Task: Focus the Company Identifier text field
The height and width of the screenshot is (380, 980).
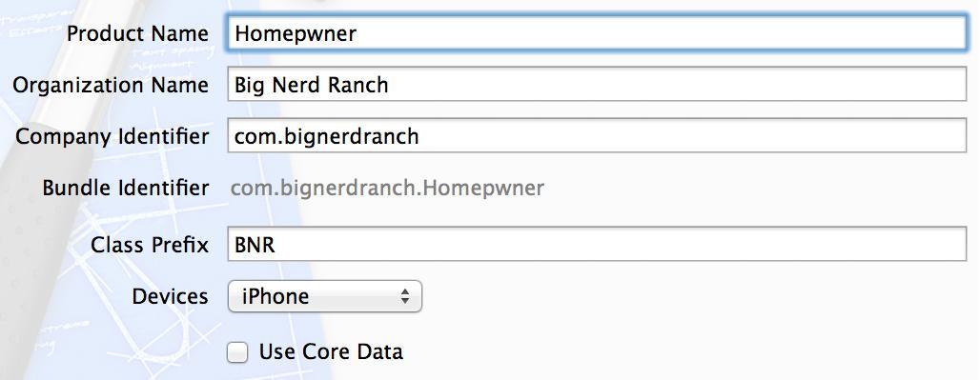Action: click(x=597, y=136)
